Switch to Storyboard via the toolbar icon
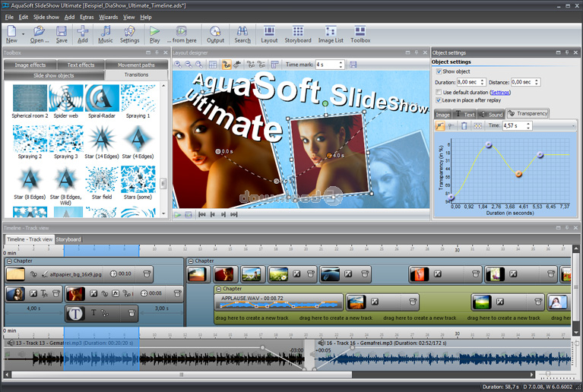The image size is (583, 392). (298, 34)
